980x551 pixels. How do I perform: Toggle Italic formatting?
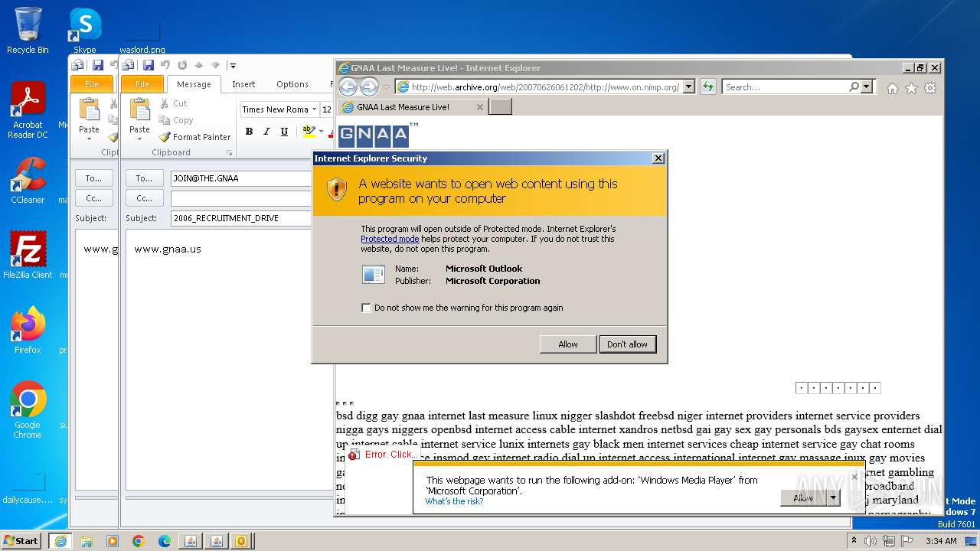pos(266,132)
